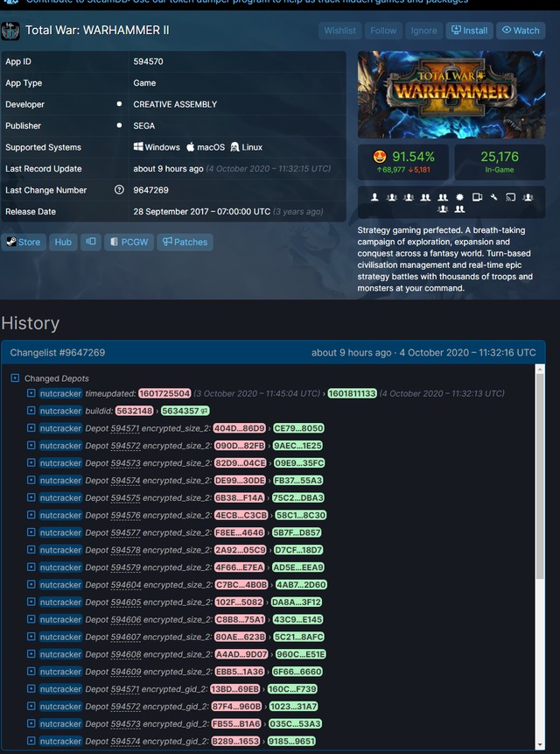The image size is (560, 754).
Task: Click nutcracker tag on the buildid row
Action: tap(60, 411)
